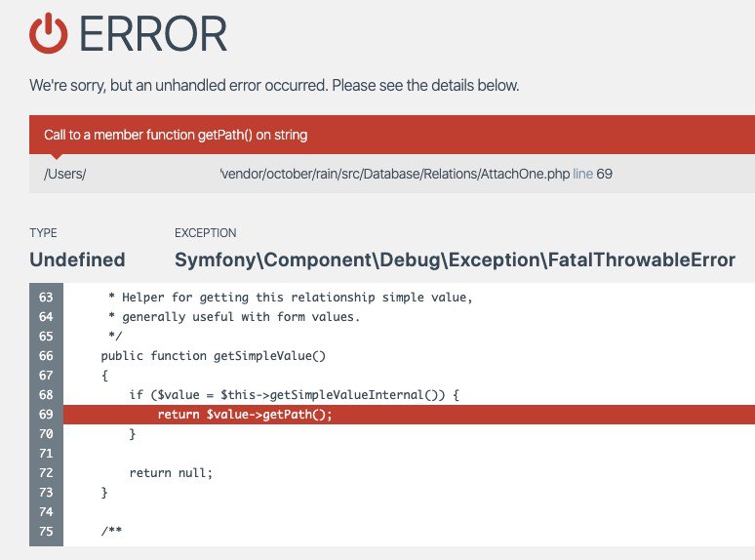Image resolution: width=755 pixels, height=560 pixels.
Task: Click line number 63 in the code gutter
Action: pyautogui.click(x=46, y=298)
